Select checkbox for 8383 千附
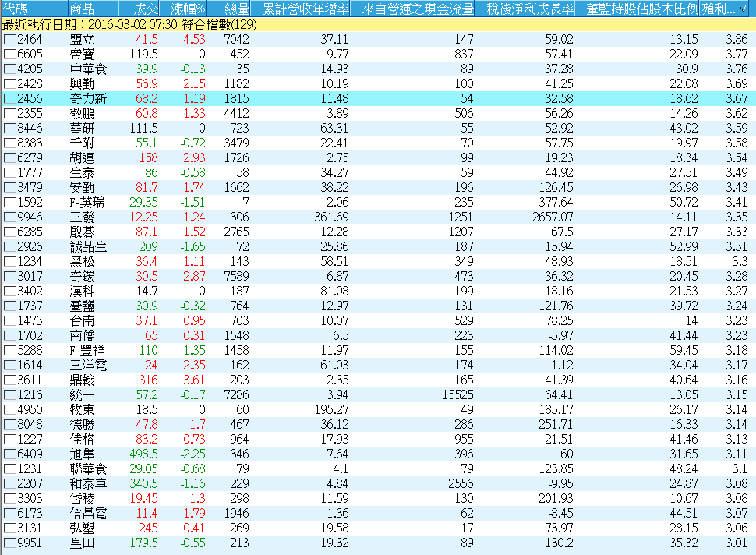 coord(9,143)
